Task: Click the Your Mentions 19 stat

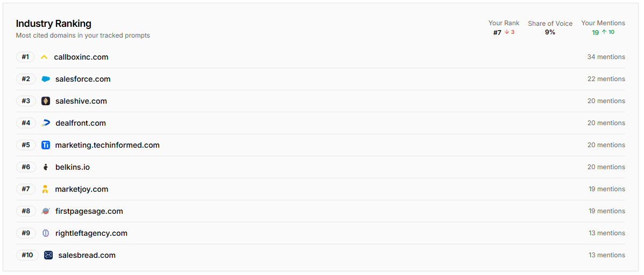Action: pos(603,32)
